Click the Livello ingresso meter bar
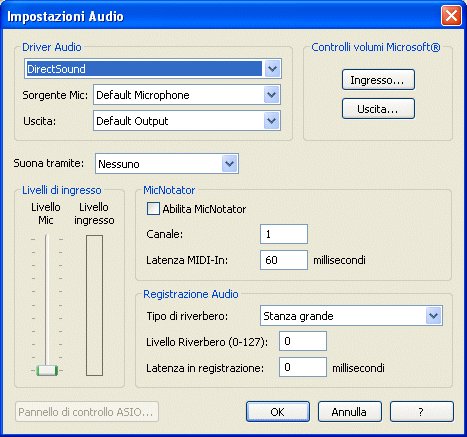467x437 pixels. point(94,305)
